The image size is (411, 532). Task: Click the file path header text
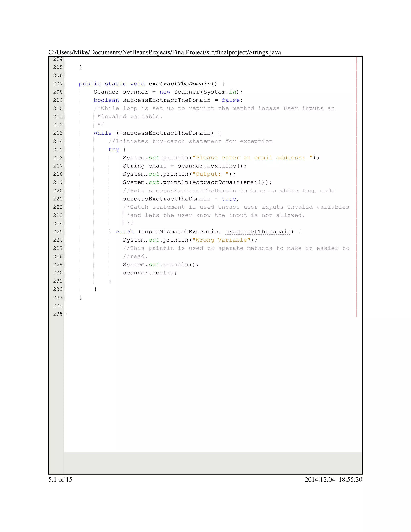pos(164,52)
